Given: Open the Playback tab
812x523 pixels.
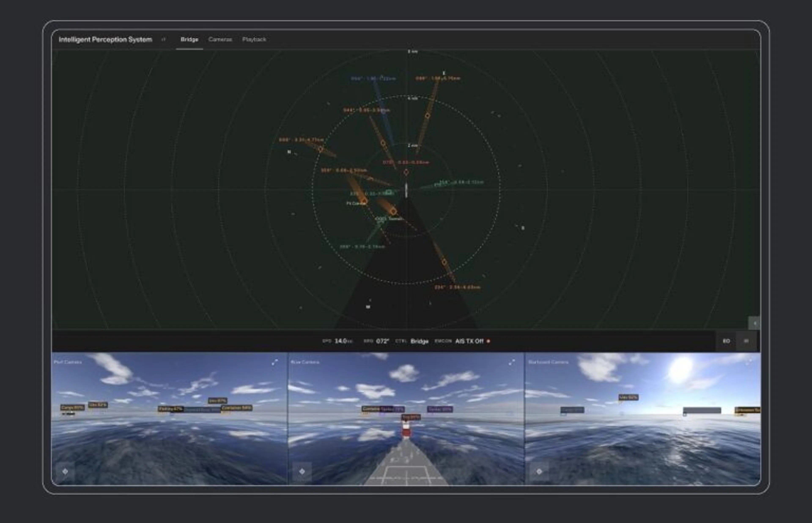Looking at the screenshot, I should pos(254,39).
